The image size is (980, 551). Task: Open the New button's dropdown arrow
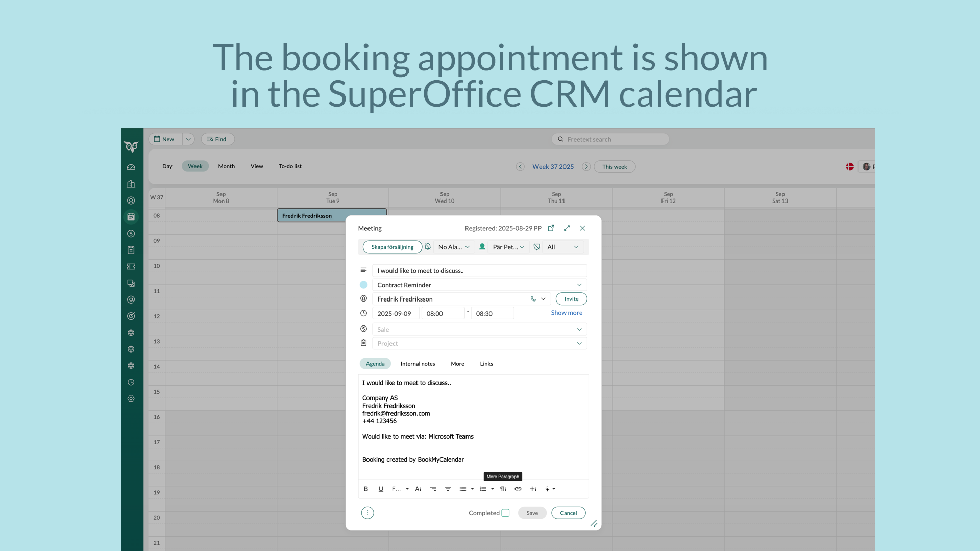(188, 139)
